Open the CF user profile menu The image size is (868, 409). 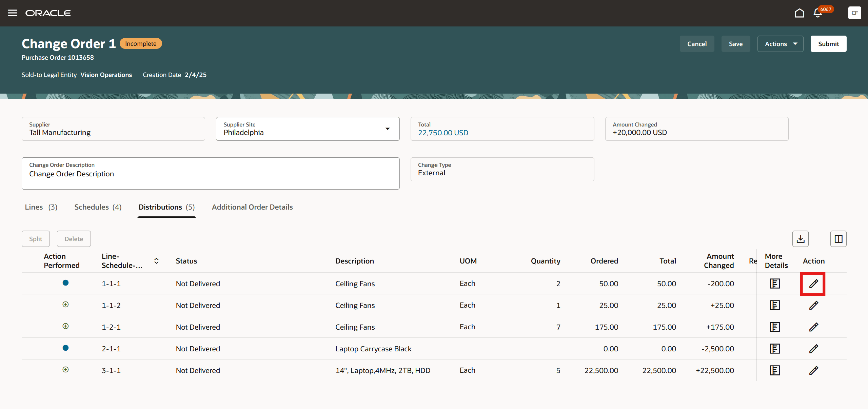[x=854, y=13]
